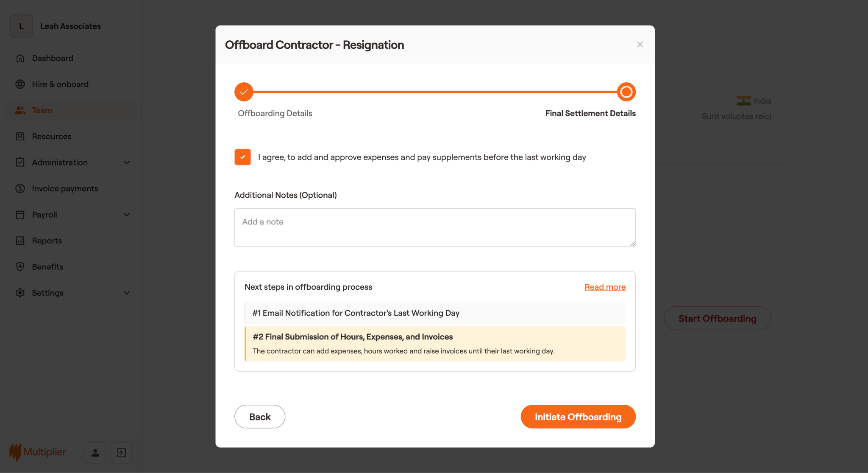Open the Team menu item
Image resolution: width=868 pixels, height=473 pixels.
click(x=42, y=110)
